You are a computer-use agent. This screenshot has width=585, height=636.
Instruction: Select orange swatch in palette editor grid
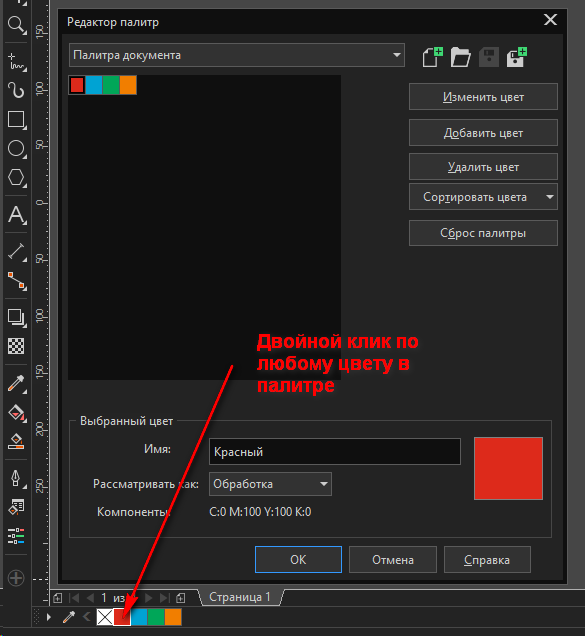(x=128, y=85)
